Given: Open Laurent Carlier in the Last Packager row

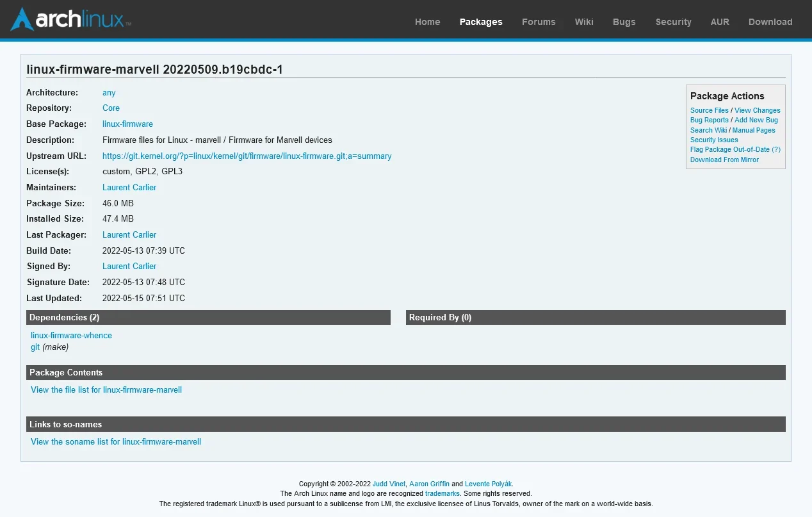Looking at the screenshot, I should pyautogui.click(x=129, y=235).
